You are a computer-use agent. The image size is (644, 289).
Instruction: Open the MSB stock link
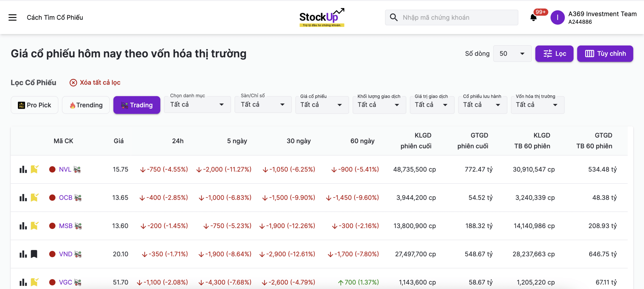66,226
